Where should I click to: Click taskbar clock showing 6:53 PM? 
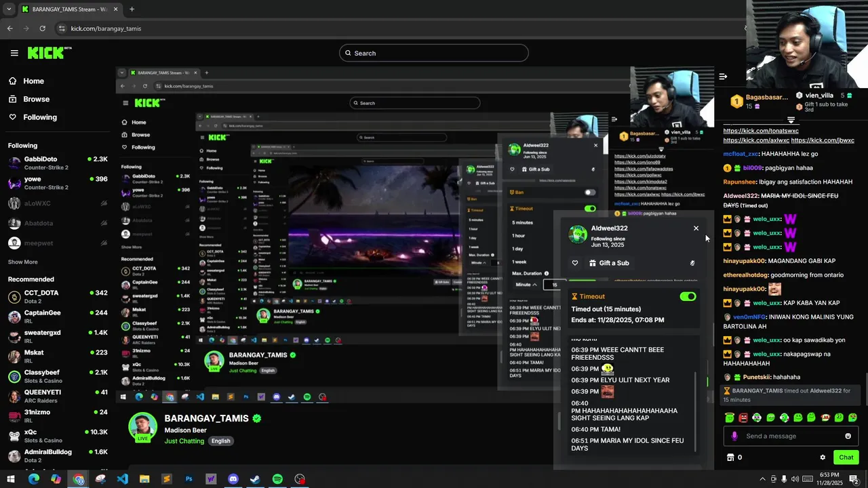[x=829, y=479]
